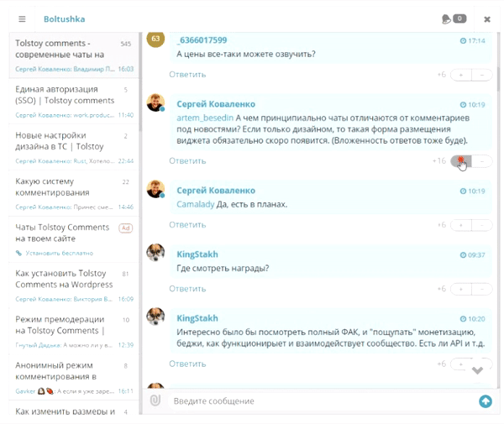Reply to the _6366017599 message

point(187,75)
